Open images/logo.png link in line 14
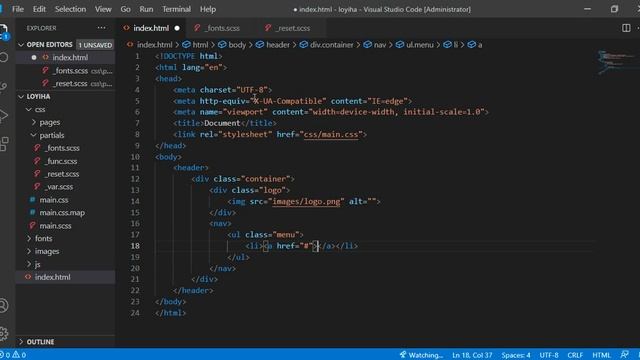The image size is (640, 360). (306, 202)
